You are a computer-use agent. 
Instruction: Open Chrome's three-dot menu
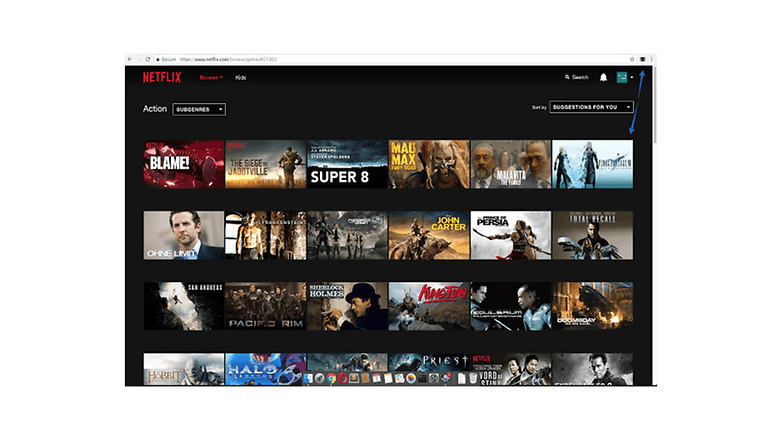pos(651,59)
